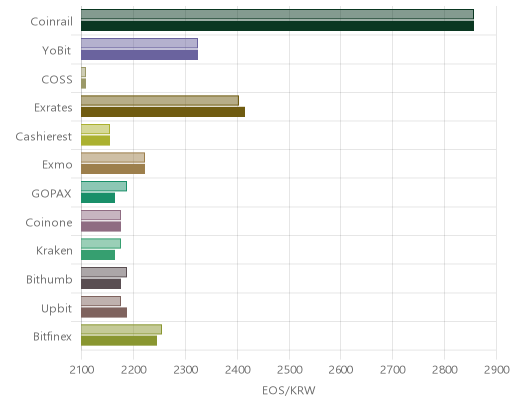
Task: Click the 2500 tick label
Action: [289, 370]
